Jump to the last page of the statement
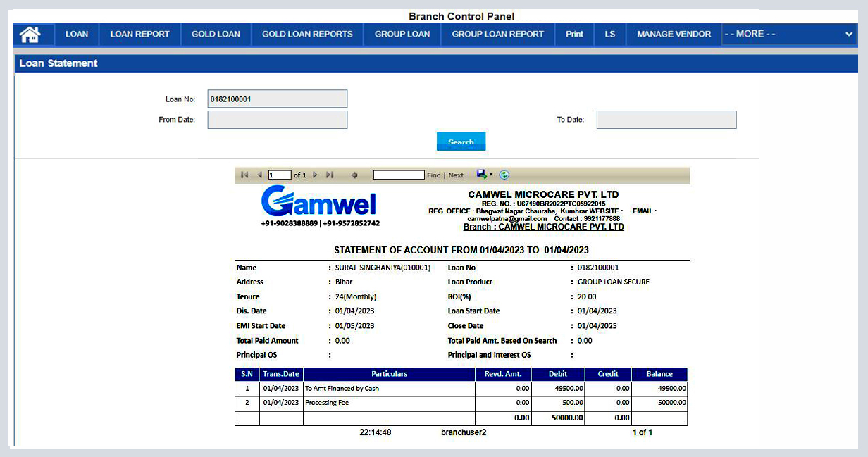 329,175
